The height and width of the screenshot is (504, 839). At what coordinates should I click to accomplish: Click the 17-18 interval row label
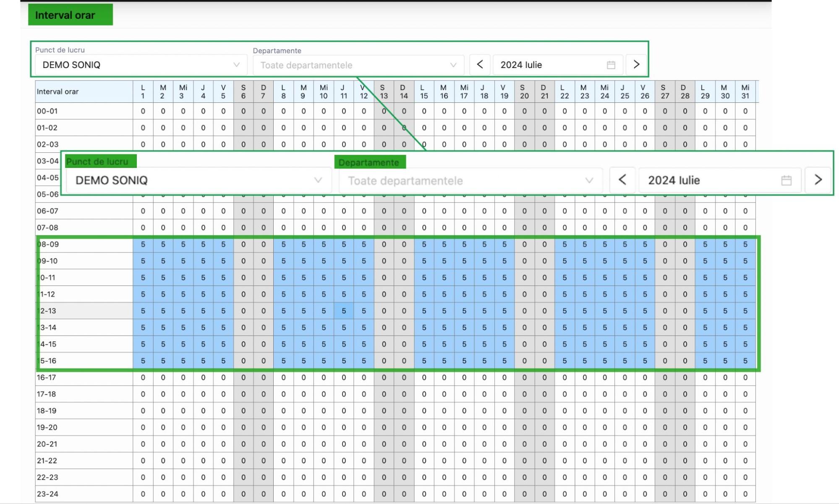click(84, 394)
